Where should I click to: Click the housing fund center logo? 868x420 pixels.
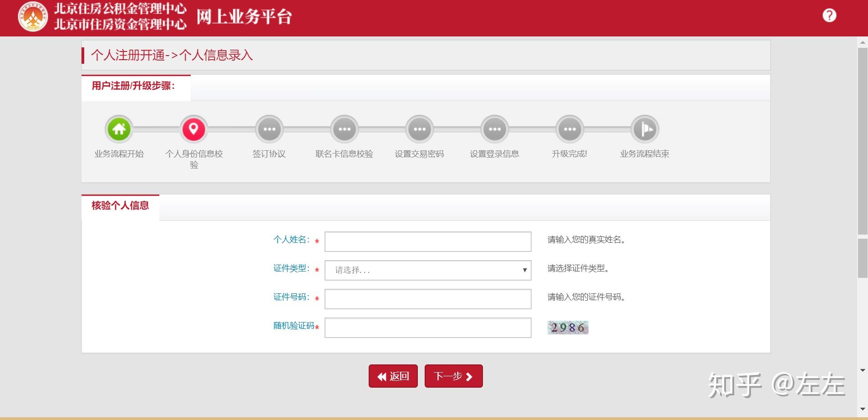[33, 16]
